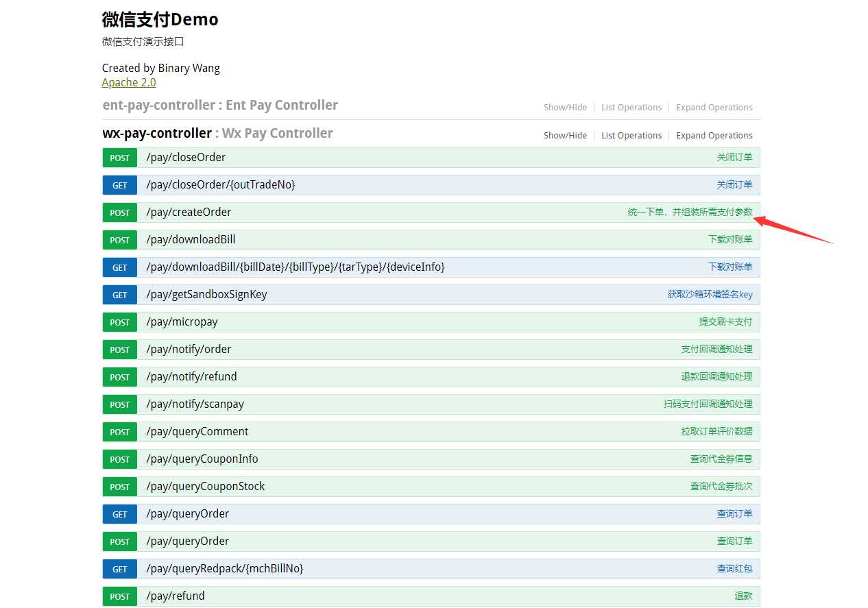The width and height of the screenshot is (868, 608).
Task: Click GET badge of /pay/closeOrder/{outTradeNo}
Action: tap(120, 185)
